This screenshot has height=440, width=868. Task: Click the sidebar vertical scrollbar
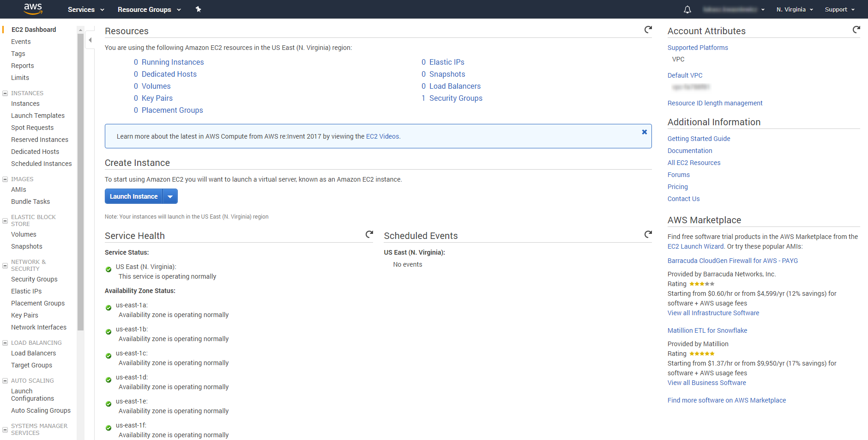pos(81,182)
